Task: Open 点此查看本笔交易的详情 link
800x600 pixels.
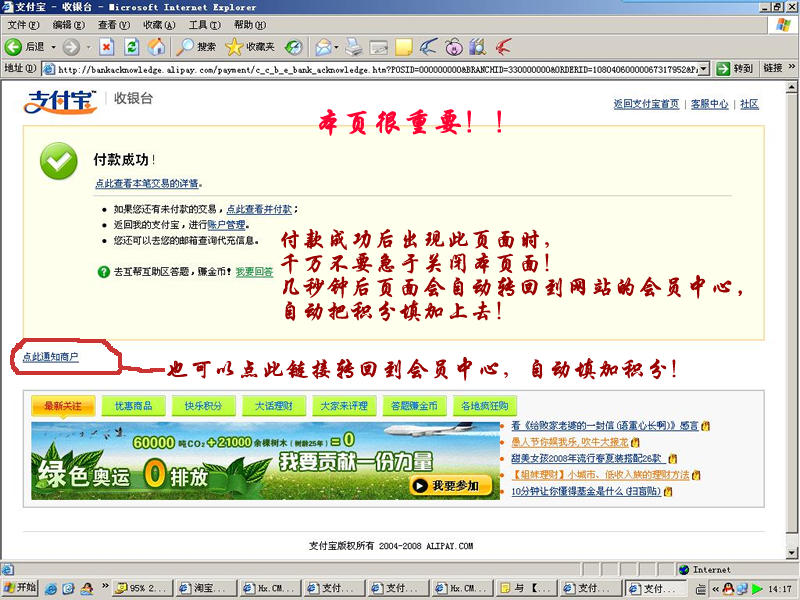Action: 147,184
